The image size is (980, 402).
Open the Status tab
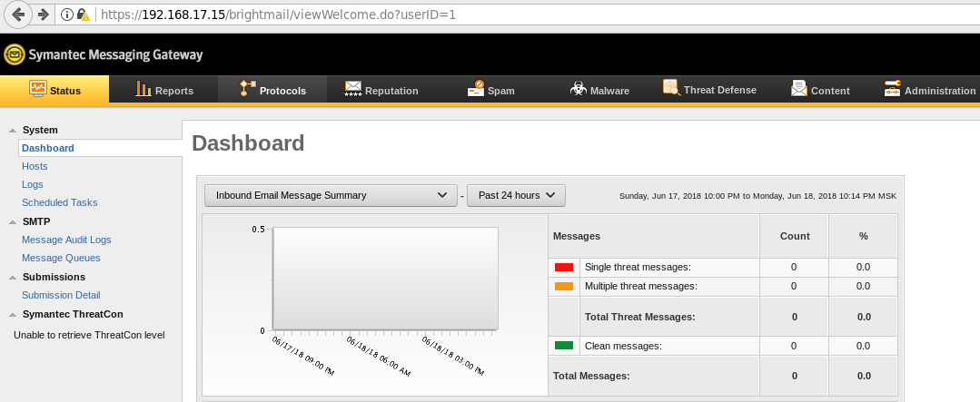tap(54, 89)
